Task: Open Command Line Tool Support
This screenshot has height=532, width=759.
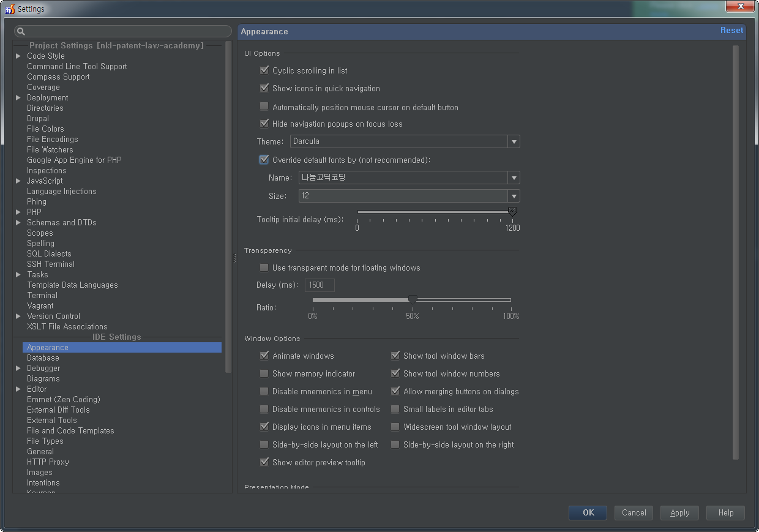Action: [x=77, y=66]
